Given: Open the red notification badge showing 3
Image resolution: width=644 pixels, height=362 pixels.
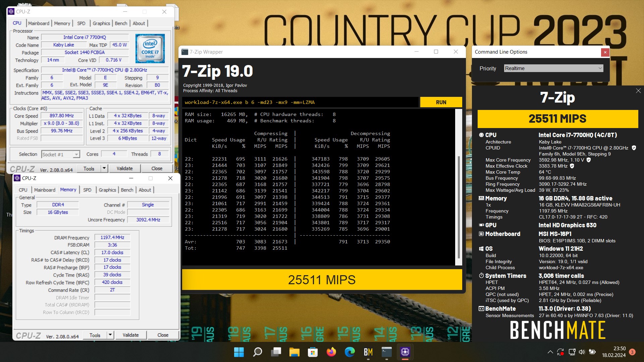Looking at the screenshot, I should click(x=632, y=352).
